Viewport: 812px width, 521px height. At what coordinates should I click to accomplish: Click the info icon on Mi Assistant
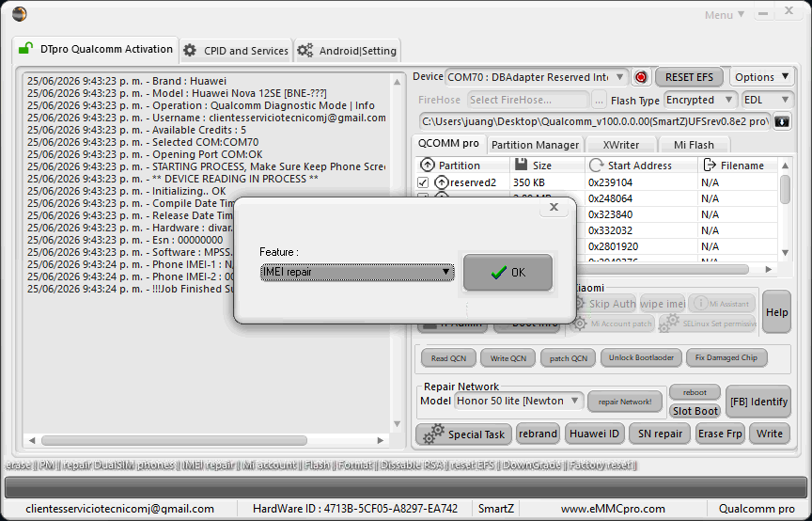point(700,303)
